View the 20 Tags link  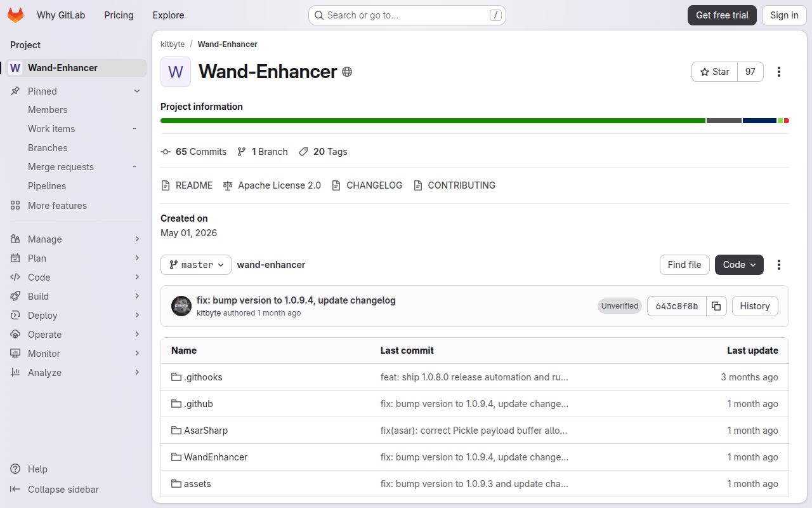[323, 152]
